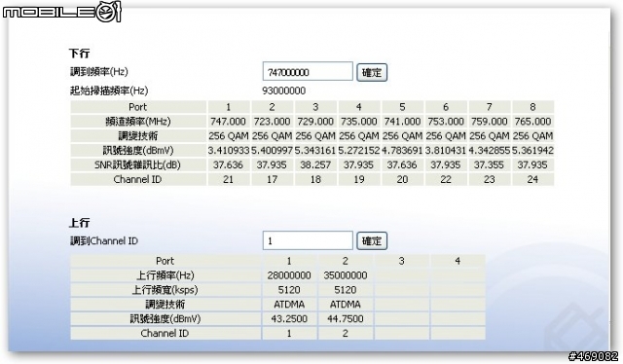
Task: Click downstream Channel ID 23
Action: (x=489, y=180)
